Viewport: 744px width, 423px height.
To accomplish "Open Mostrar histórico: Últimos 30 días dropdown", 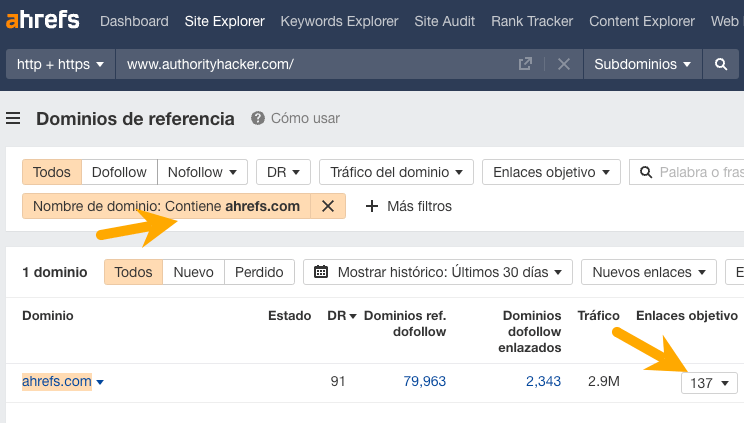I will pos(438,272).
